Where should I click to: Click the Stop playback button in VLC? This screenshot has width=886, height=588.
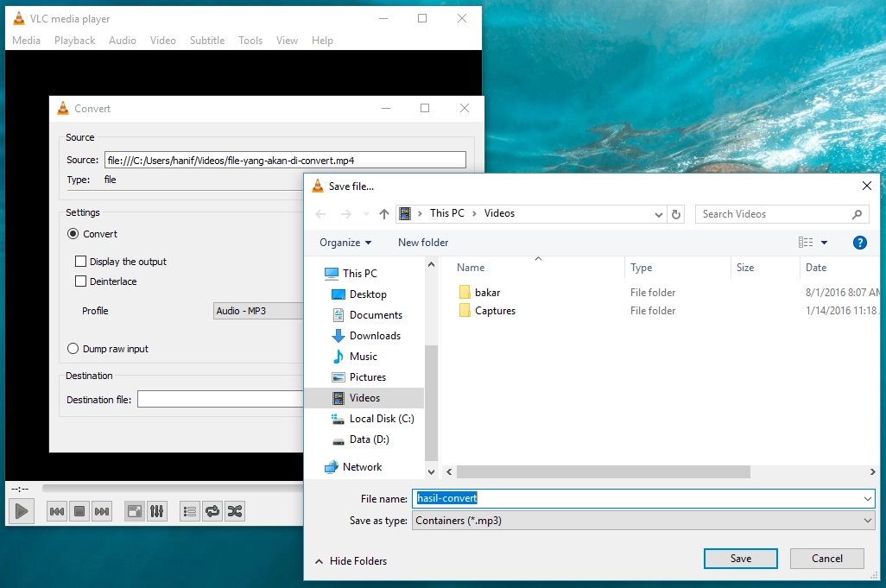coord(79,512)
